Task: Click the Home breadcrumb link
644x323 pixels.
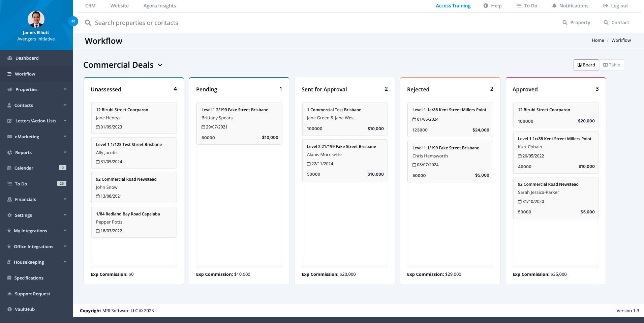Action: pos(598,40)
